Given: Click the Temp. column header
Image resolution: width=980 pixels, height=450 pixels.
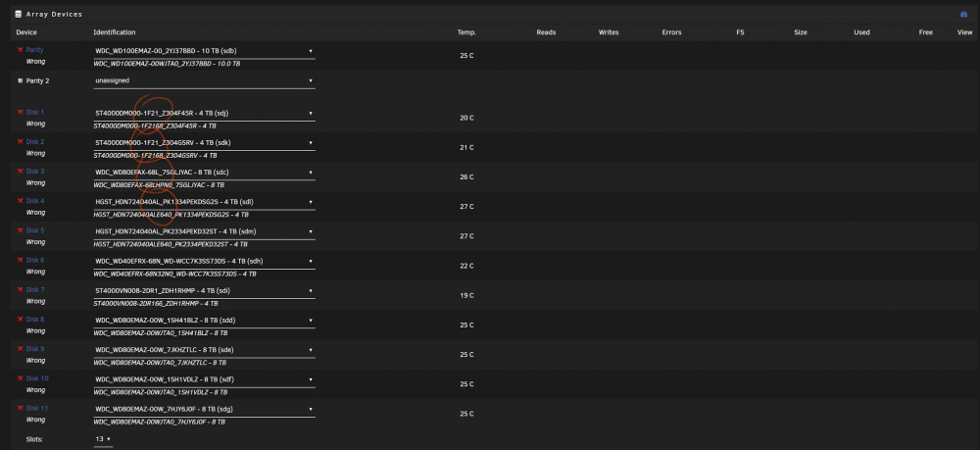Looking at the screenshot, I should coord(466,32).
